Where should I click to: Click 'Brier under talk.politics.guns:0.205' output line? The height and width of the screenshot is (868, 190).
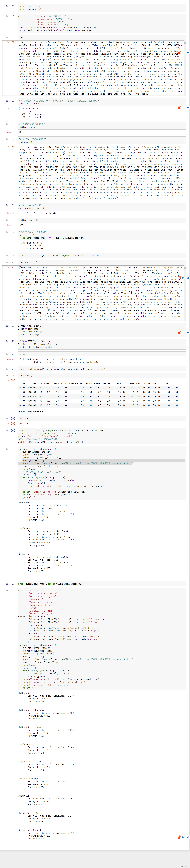(49, 563)
